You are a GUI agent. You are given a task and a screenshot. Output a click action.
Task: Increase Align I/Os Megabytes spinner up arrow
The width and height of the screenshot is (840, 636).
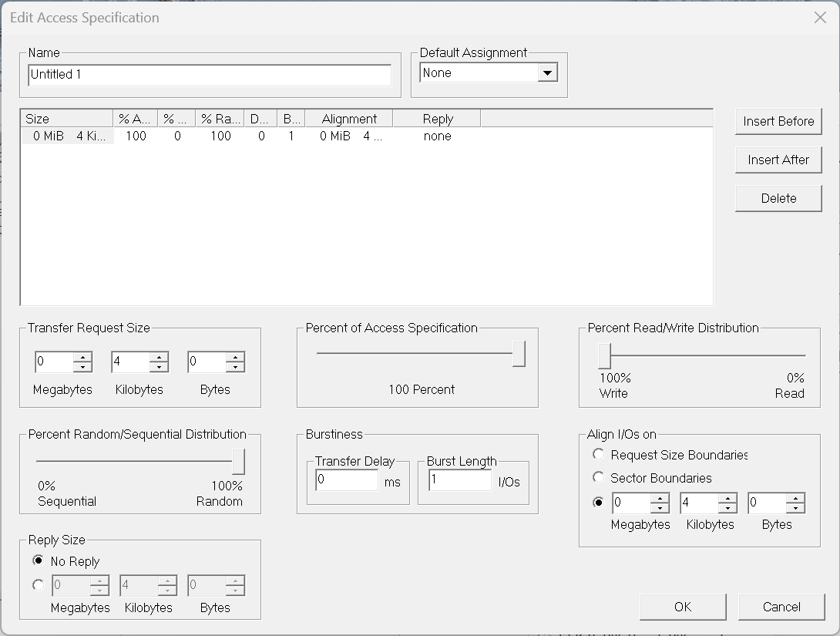tap(660, 499)
